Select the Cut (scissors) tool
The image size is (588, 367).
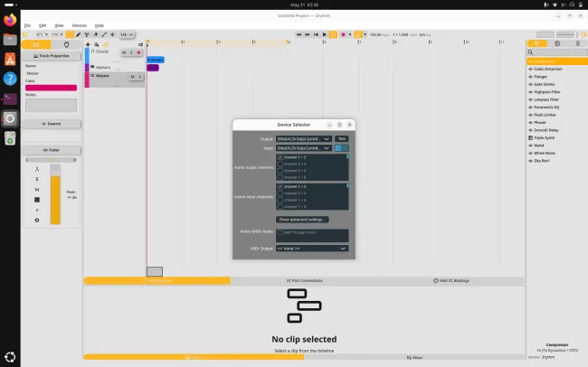87,34
